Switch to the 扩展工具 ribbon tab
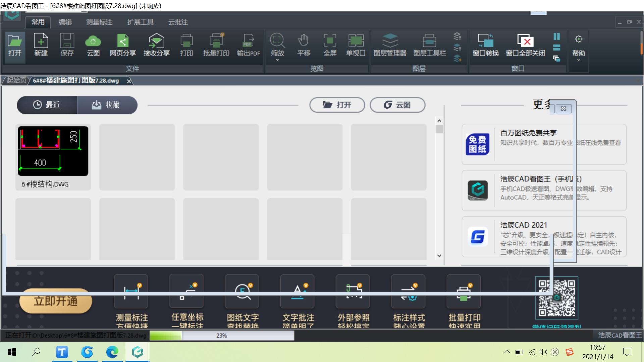Screen dimensions: 644x362 point(141,22)
